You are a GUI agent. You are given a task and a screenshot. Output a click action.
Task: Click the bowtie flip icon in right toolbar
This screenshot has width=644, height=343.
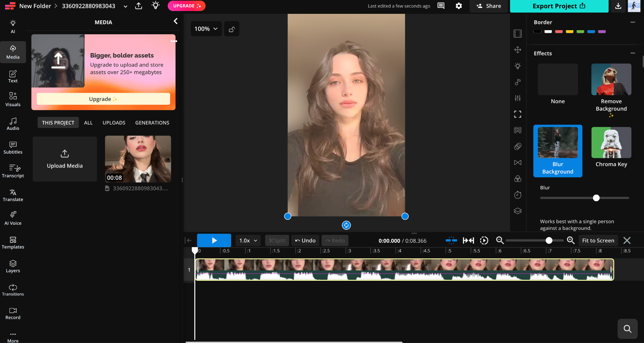518,163
